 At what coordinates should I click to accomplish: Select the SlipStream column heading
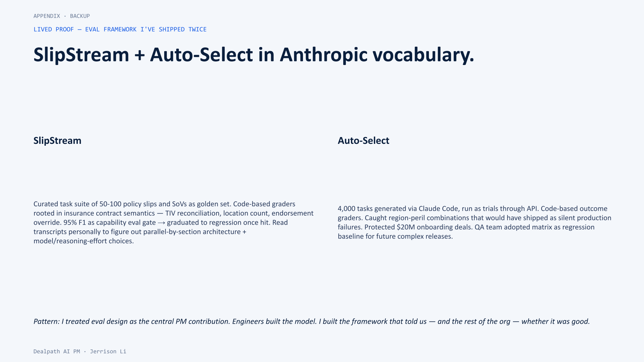point(57,141)
